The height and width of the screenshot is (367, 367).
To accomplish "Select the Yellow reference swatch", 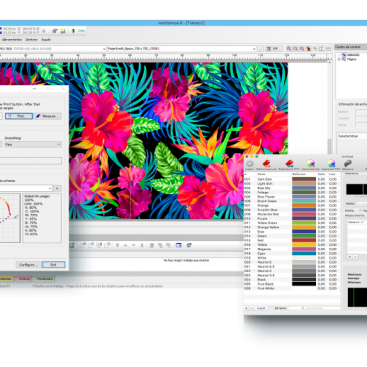I will pyautogui.click(x=304, y=245).
